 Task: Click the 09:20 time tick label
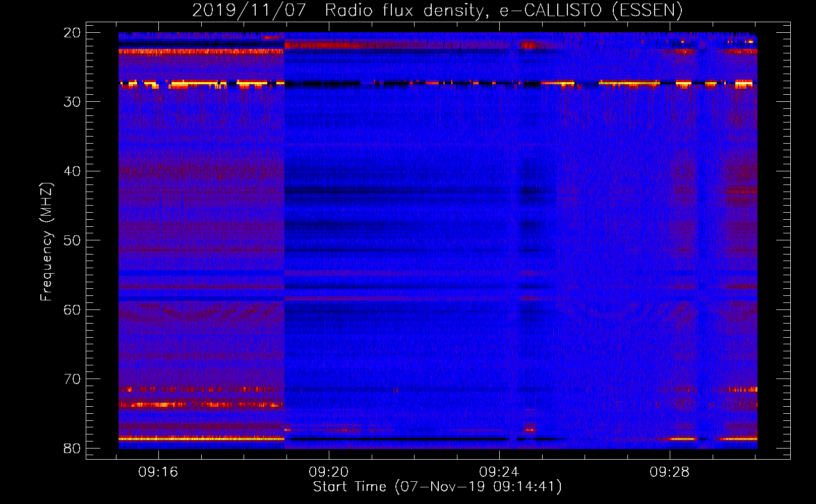(x=329, y=472)
